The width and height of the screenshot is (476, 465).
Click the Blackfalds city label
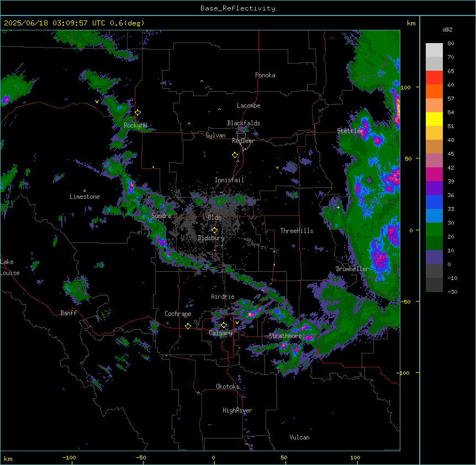coord(244,123)
